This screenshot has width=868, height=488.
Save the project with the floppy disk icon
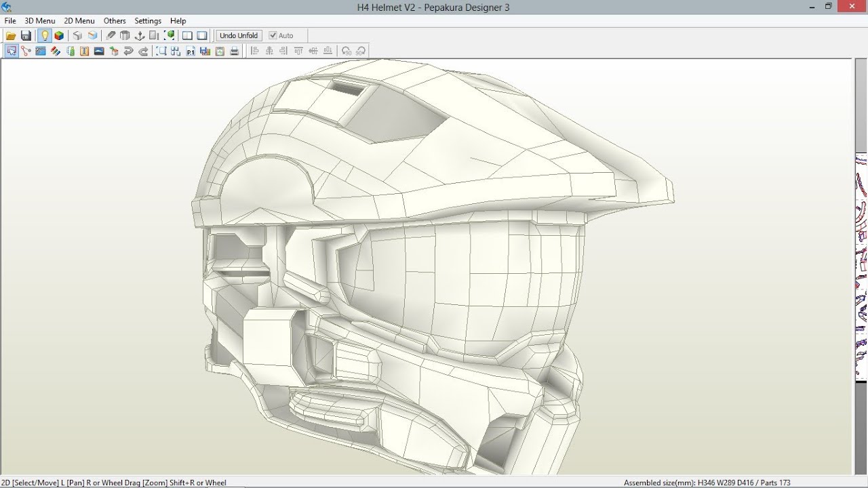[26, 36]
